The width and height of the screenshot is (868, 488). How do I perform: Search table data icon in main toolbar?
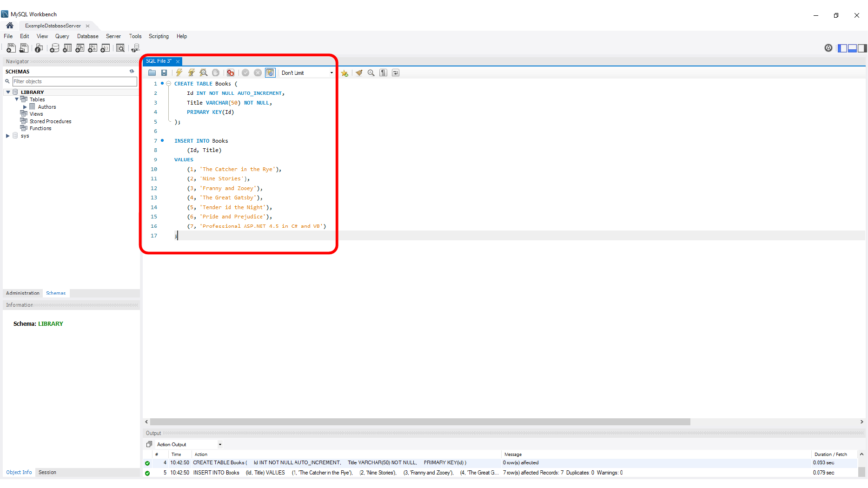coord(120,48)
